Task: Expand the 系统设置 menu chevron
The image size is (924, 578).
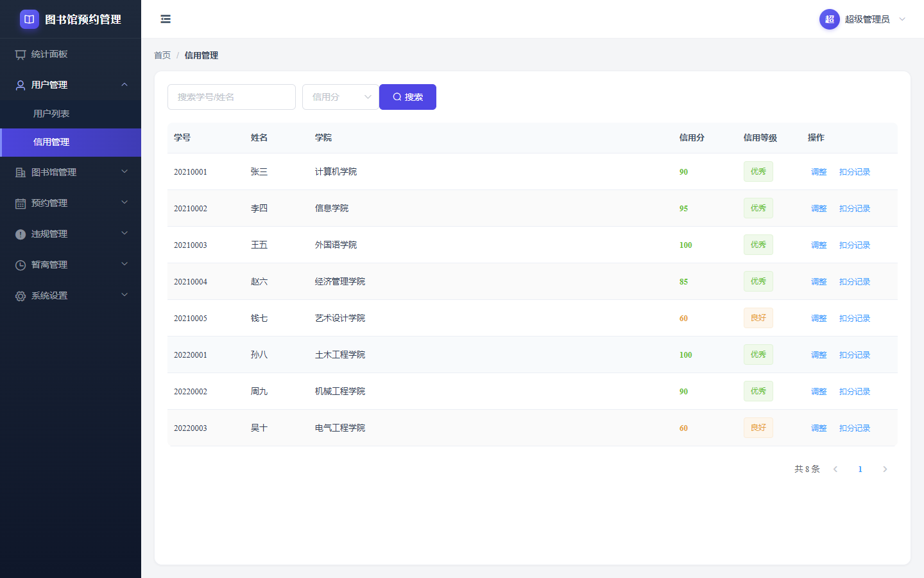Action: pyautogui.click(x=124, y=295)
